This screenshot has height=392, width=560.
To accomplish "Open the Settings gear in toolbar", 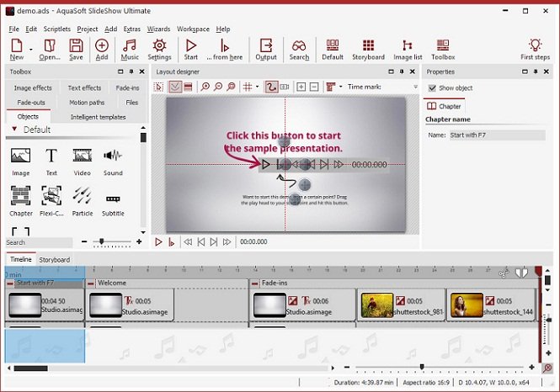I will click(159, 50).
